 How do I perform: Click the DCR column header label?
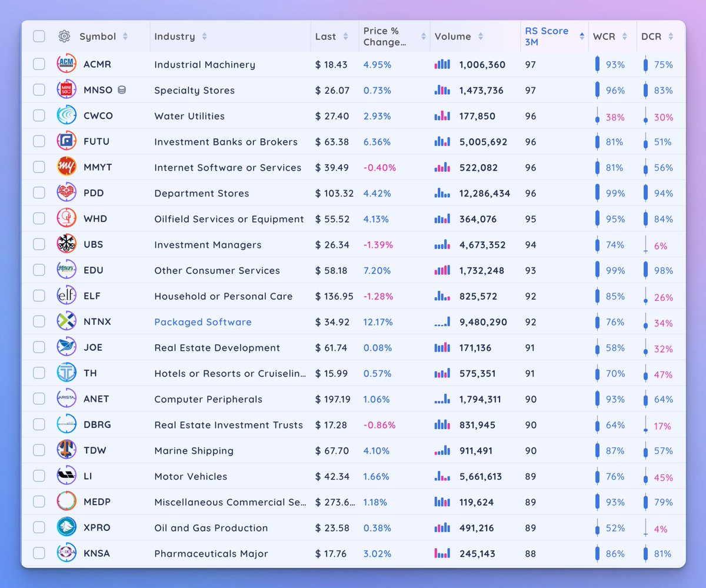click(651, 36)
